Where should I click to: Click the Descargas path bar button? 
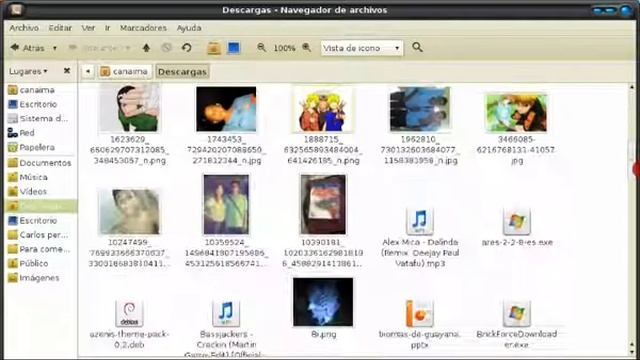(182, 71)
